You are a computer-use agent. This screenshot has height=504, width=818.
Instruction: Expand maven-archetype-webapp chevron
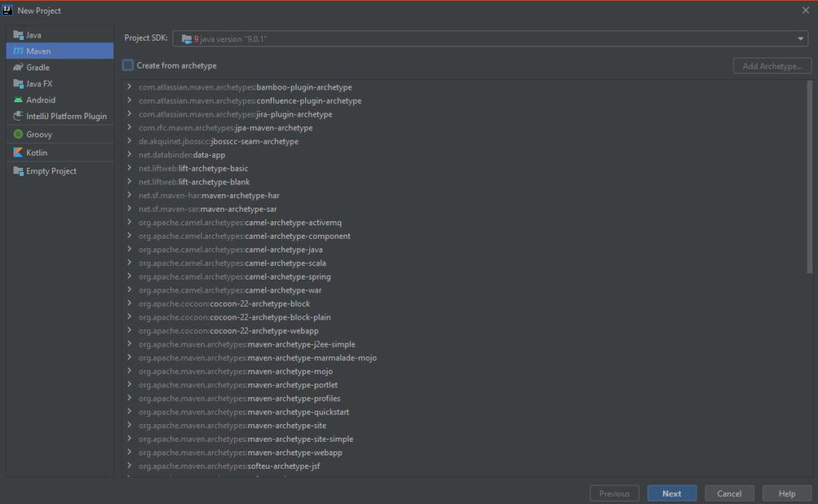click(x=129, y=452)
